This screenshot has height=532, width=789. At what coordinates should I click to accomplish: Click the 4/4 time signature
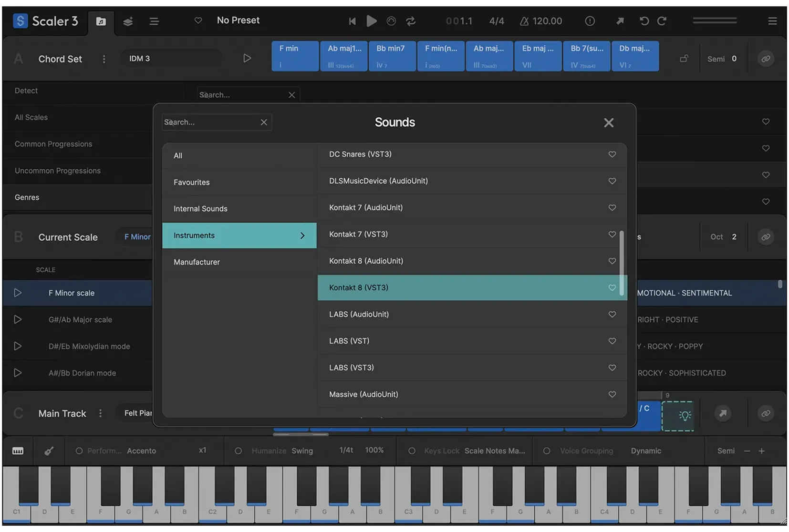coord(497,21)
